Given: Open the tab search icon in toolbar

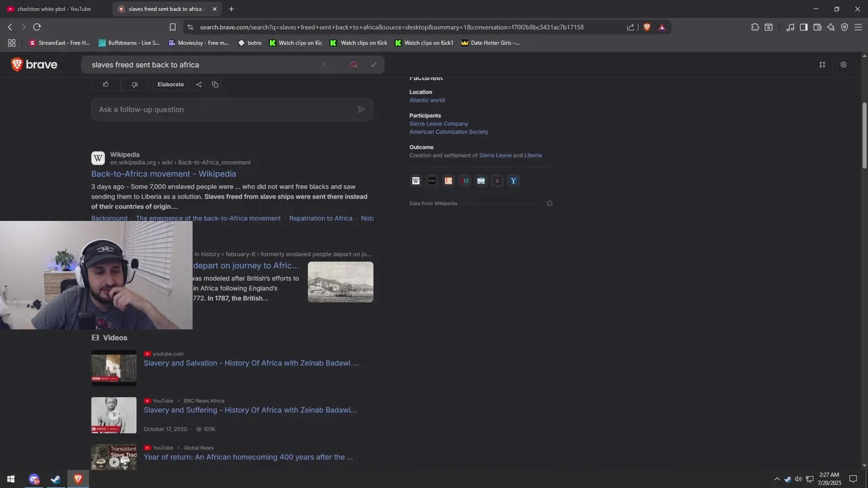Looking at the screenshot, I should coord(768,27).
